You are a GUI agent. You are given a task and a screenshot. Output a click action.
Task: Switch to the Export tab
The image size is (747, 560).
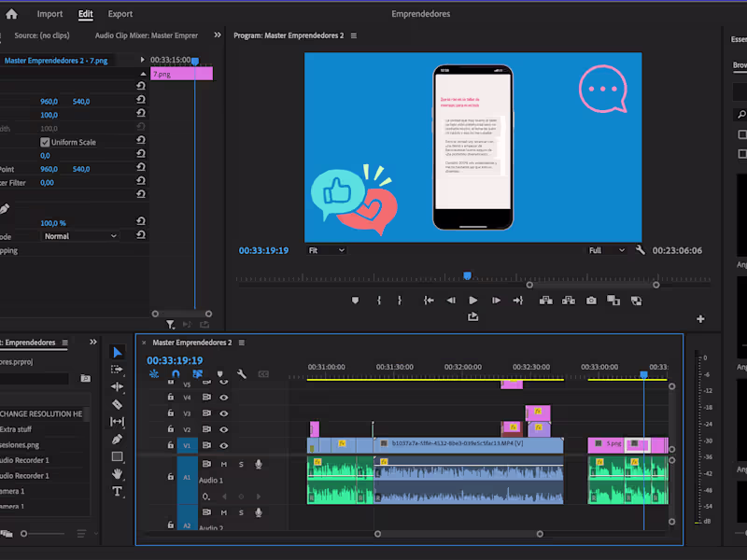[x=120, y=14]
